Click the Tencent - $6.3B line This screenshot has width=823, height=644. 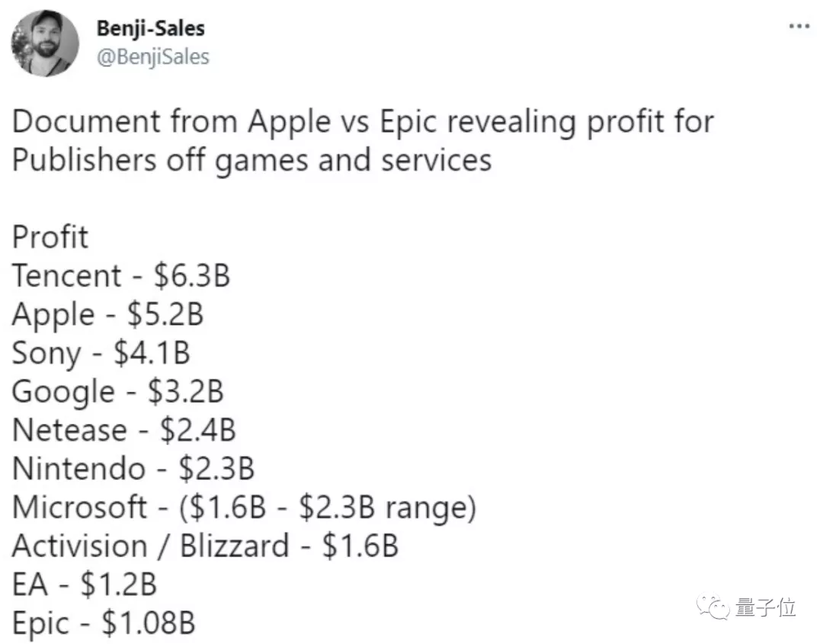pyautogui.click(x=120, y=276)
